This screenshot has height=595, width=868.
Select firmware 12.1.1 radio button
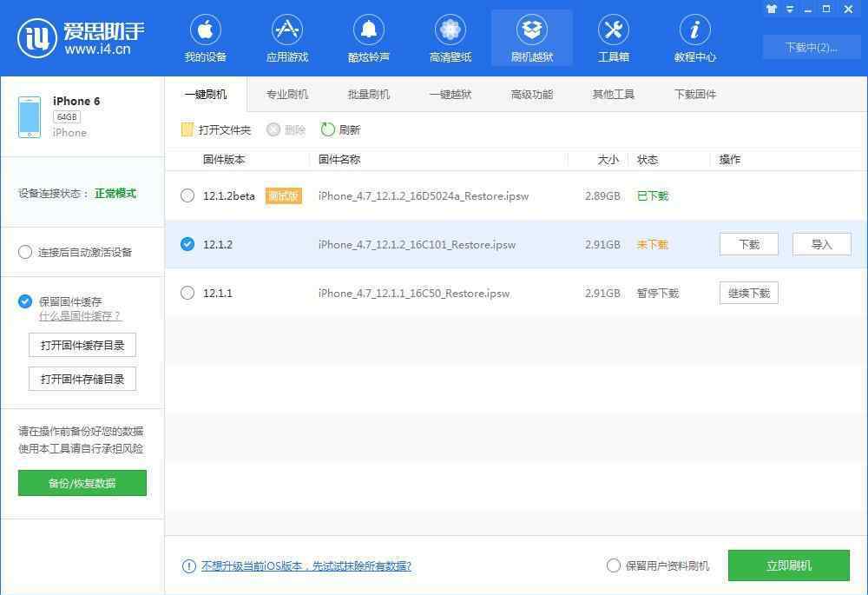click(x=187, y=293)
